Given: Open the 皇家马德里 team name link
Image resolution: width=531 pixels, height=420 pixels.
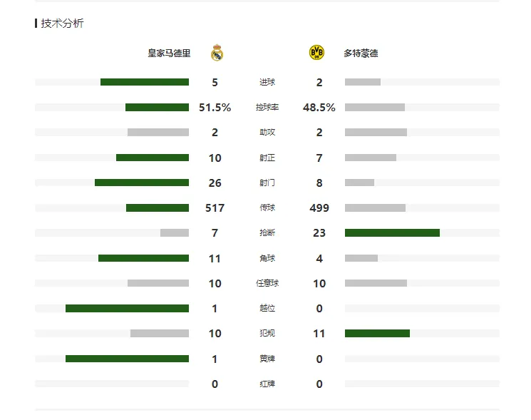Looking at the screenshot, I should click(x=169, y=53).
